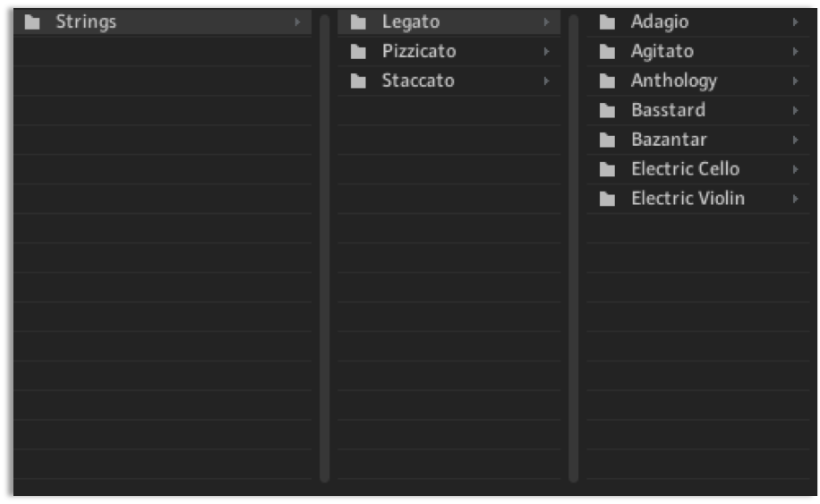The image size is (820, 504).
Task: Click the scrollbar between Legato and Adagio columns
Action: (x=573, y=248)
